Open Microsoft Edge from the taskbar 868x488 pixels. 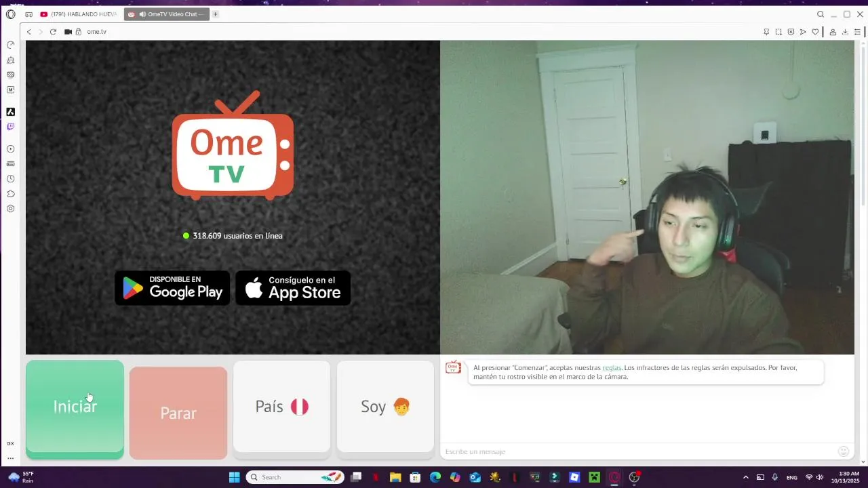click(435, 477)
